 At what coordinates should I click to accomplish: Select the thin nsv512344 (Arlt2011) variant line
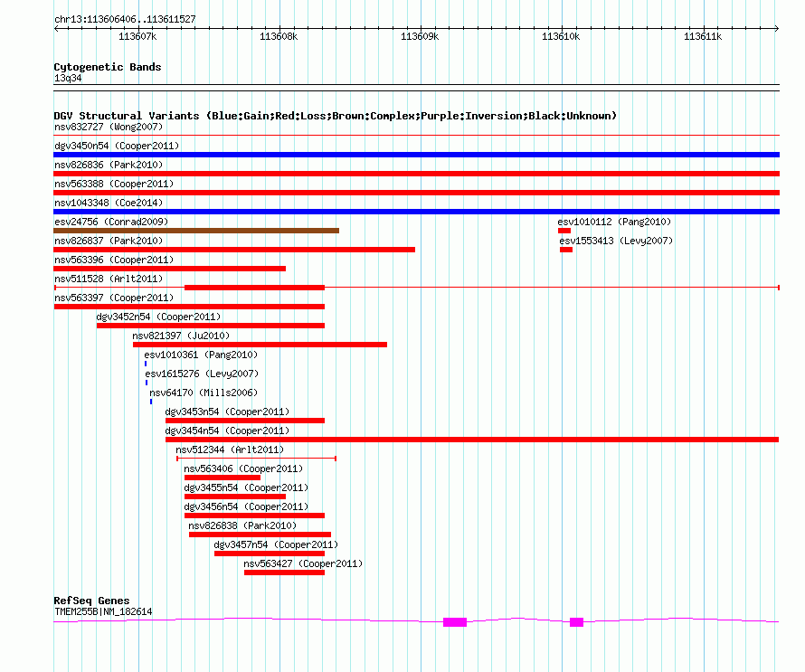[256, 459]
